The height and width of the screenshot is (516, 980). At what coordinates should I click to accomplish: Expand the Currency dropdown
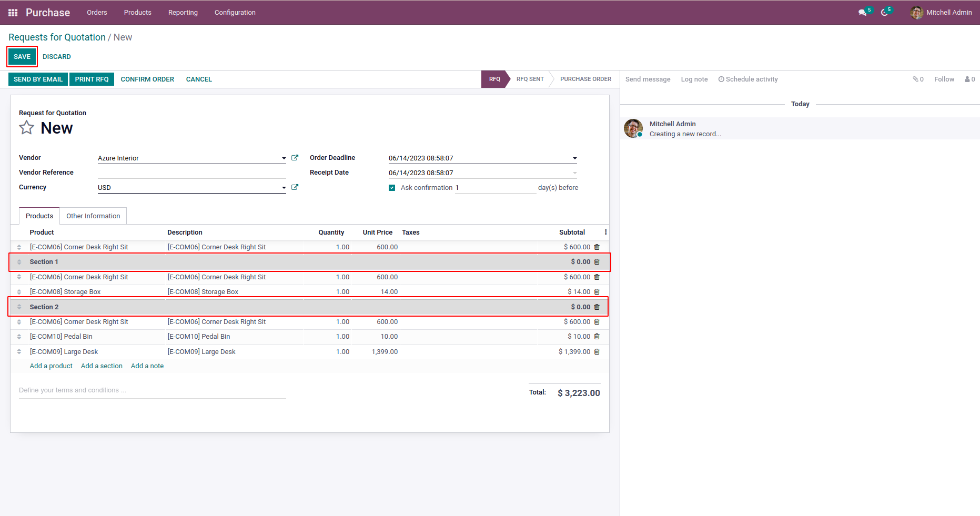[284, 188]
